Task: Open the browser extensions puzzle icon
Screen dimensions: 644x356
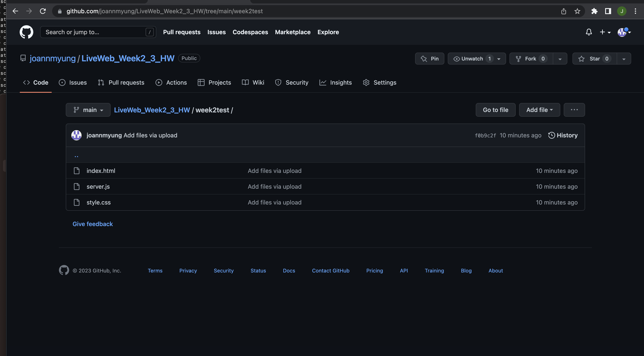Action: click(594, 11)
